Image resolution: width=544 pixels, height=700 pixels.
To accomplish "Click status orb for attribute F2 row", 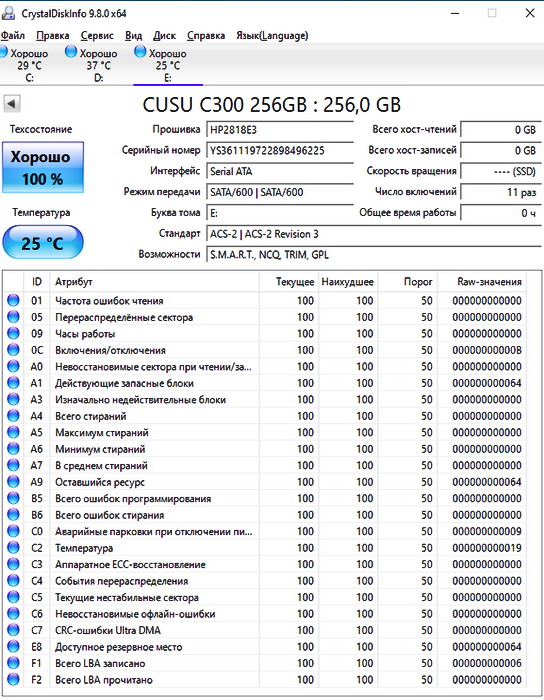I will [13, 680].
